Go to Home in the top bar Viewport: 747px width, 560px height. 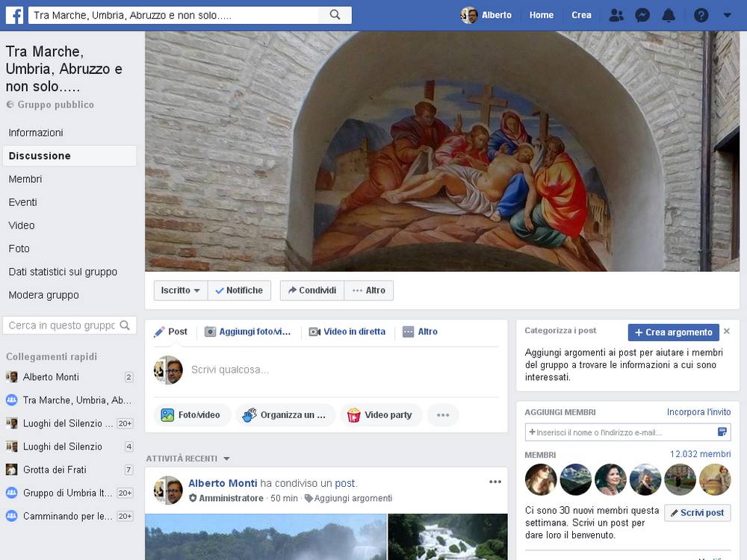(x=541, y=15)
